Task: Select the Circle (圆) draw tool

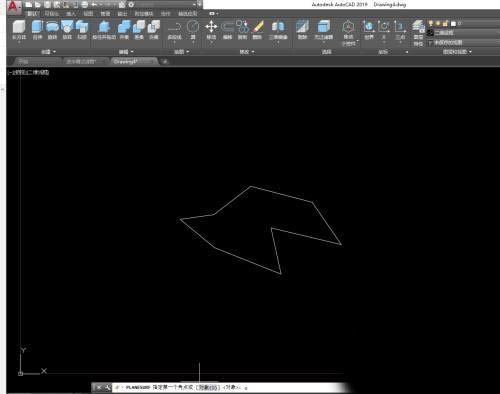Action: [193, 30]
